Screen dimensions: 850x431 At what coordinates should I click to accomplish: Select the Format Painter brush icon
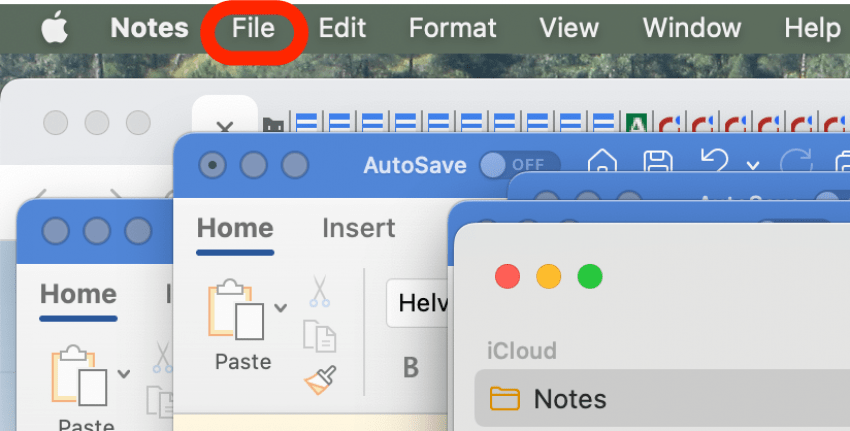(x=319, y=380)
